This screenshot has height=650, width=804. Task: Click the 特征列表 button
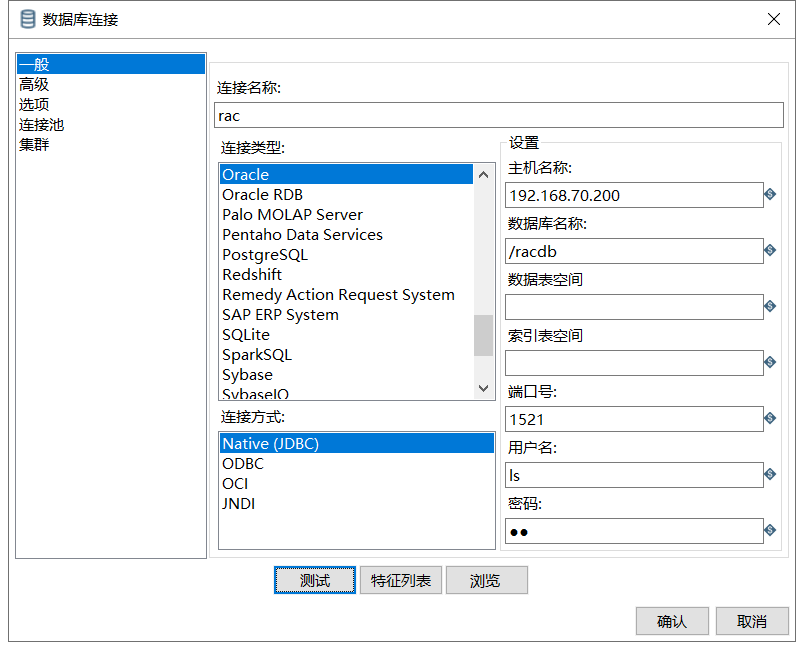click(401, 580)
